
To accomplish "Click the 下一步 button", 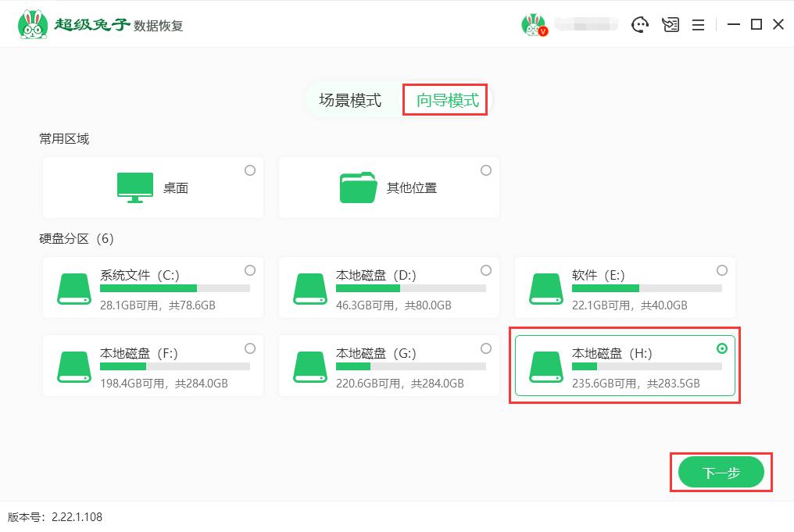I will click(721, 472).
